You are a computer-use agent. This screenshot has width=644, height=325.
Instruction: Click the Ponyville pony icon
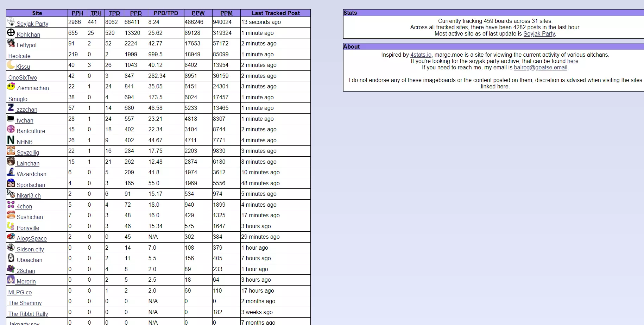click(11, 226)
